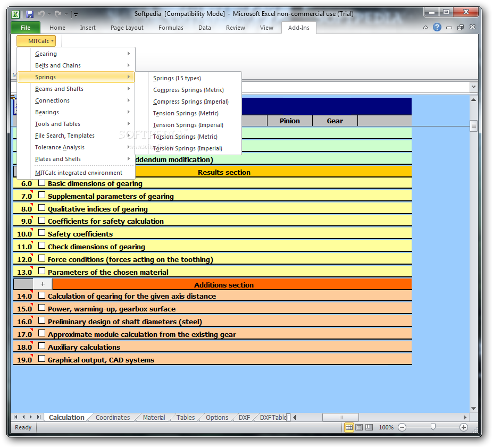Screen dimensions: 493x448
Task: Click the Results section header bar
Action: pyautogui.click(x=224, y=172)
